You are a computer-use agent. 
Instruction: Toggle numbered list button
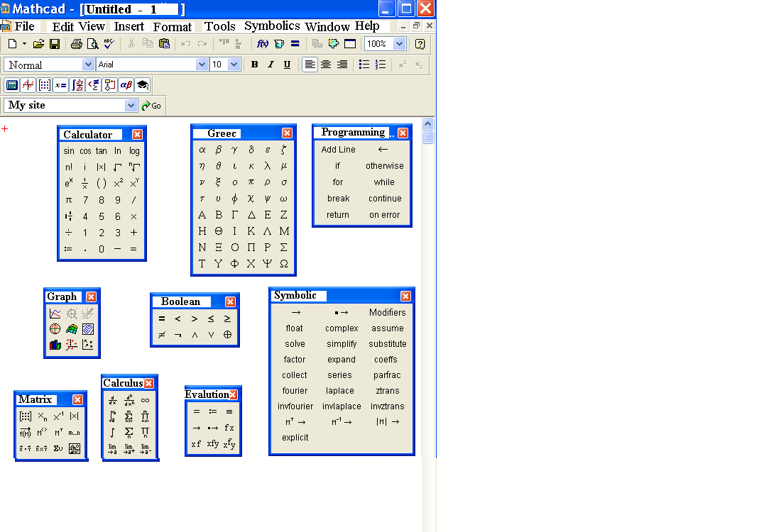(x=381, y=65)
